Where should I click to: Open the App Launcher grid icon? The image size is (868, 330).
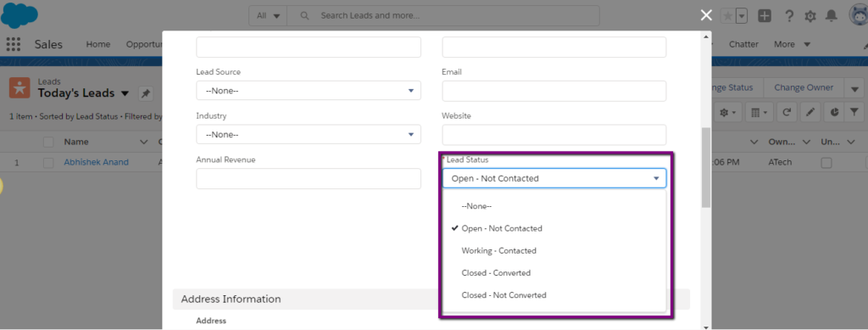pyautogui.click(x=14, y=44)
